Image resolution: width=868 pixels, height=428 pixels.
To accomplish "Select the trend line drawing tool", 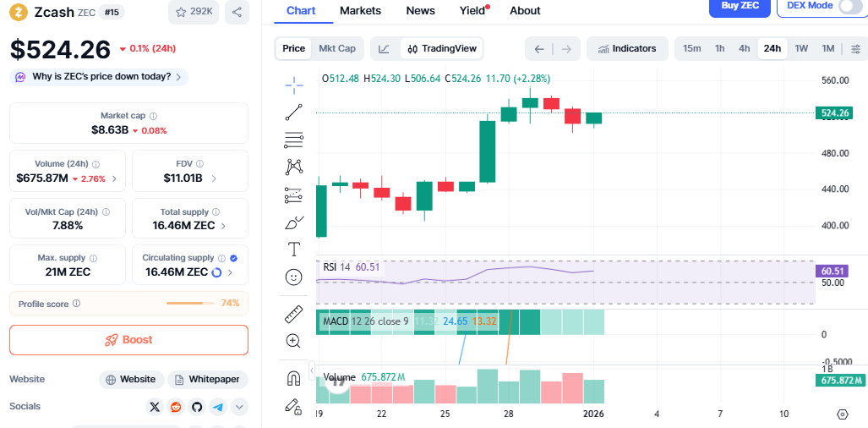I will click(294, 112).
